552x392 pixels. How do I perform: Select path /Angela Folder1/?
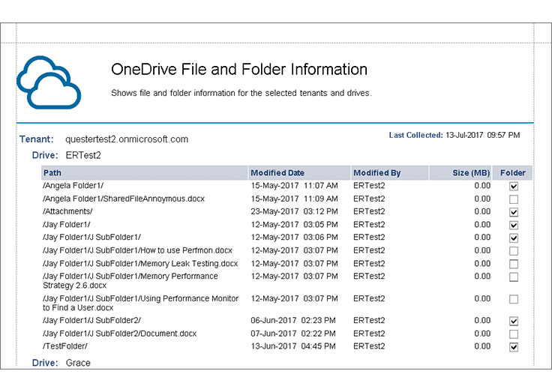tap(73, 185)
